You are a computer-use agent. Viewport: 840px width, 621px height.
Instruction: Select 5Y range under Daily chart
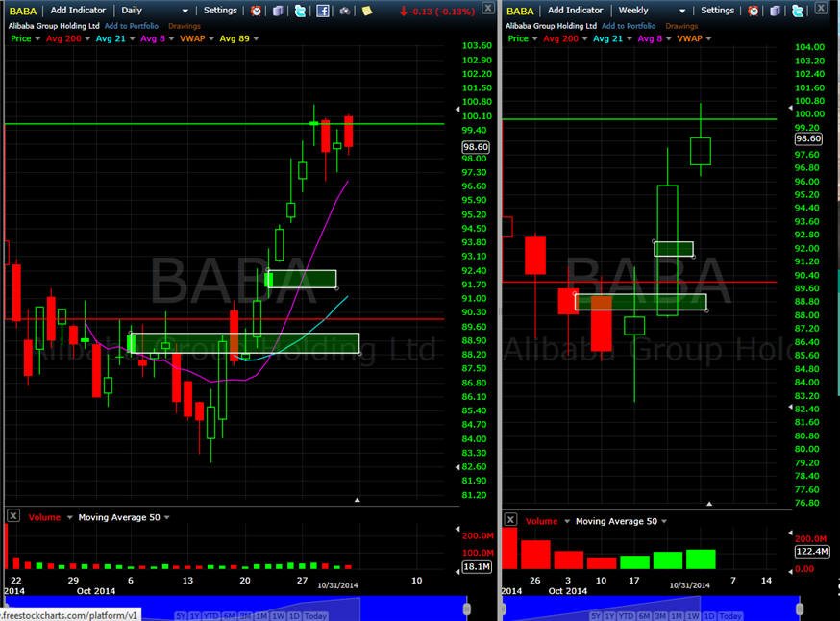(181, 615)
